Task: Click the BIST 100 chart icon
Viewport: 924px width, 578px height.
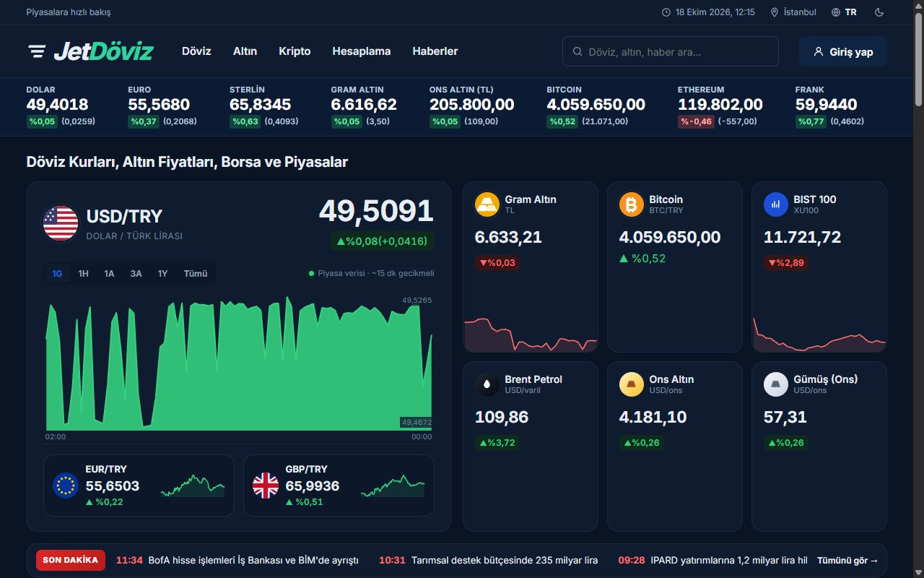Action: point(776,204)
